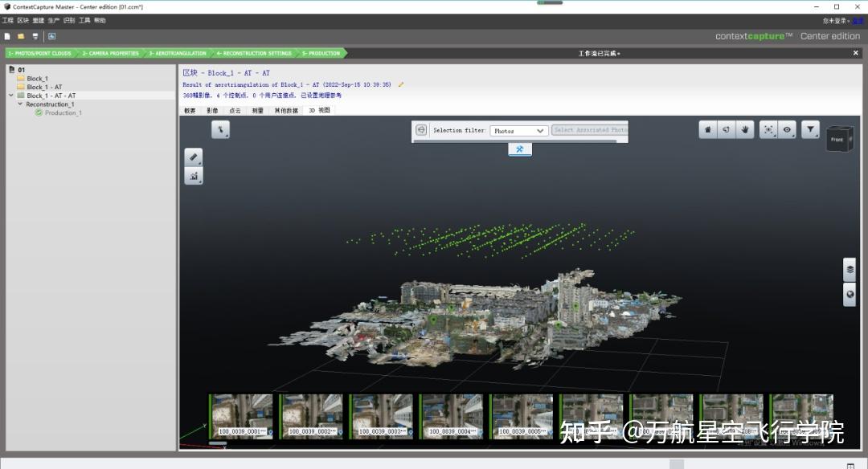
Task: Click the Layers icon on right edge of viewport
Action: tap(850, 270)
